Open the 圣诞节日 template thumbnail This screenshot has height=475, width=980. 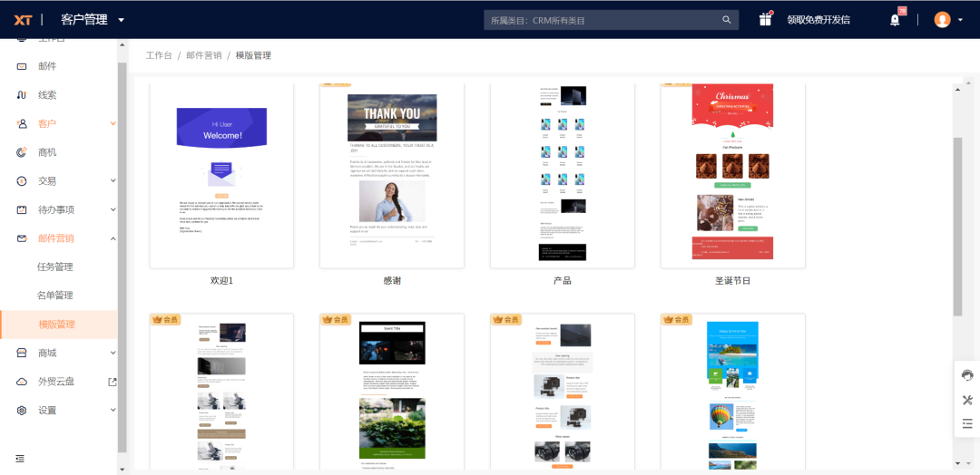[x=733, y=175]
